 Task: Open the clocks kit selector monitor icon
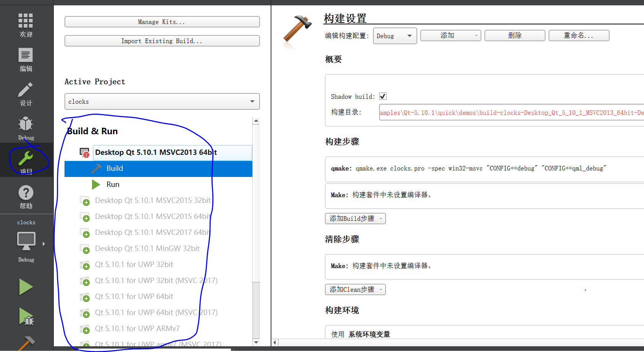[26, 241]
